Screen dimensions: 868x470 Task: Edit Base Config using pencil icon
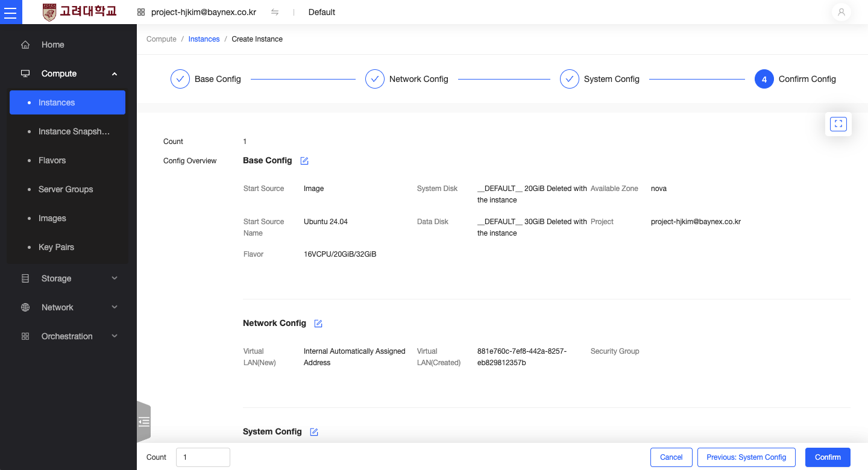304,161
